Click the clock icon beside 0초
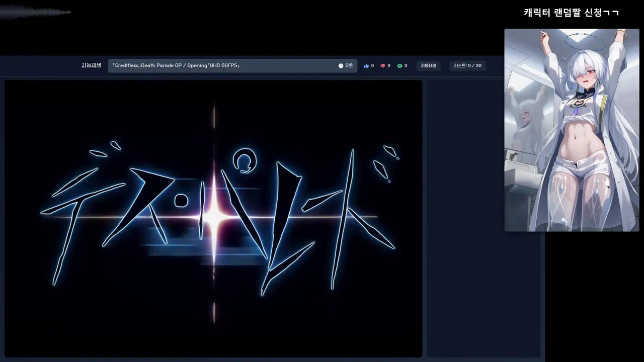The width and height of the screenshot is (644, 362). click(x=341, y=66)
